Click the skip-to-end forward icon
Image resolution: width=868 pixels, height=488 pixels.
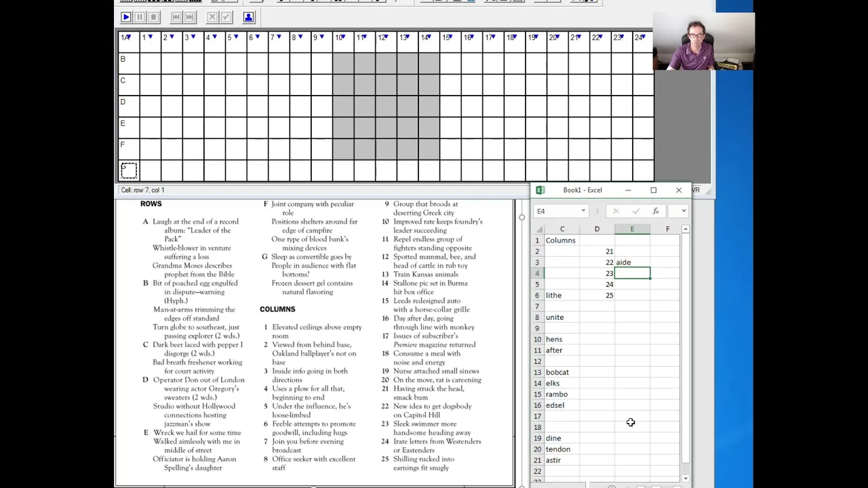(x=190, y=17)
